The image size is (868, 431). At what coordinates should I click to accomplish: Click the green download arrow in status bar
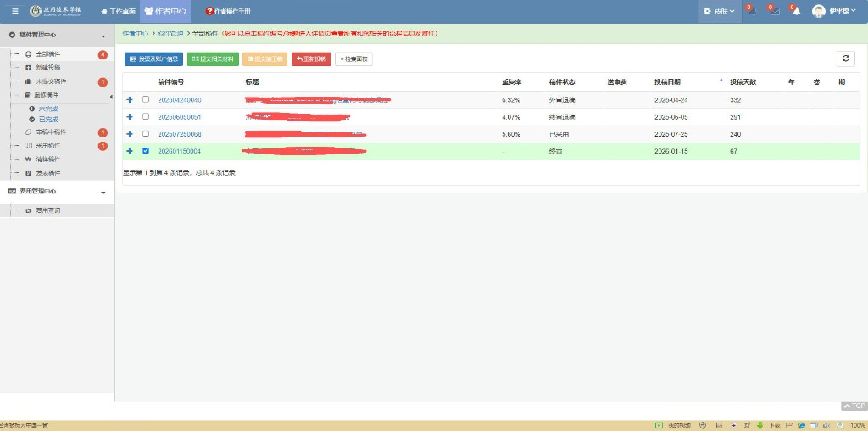pos(760,425)
